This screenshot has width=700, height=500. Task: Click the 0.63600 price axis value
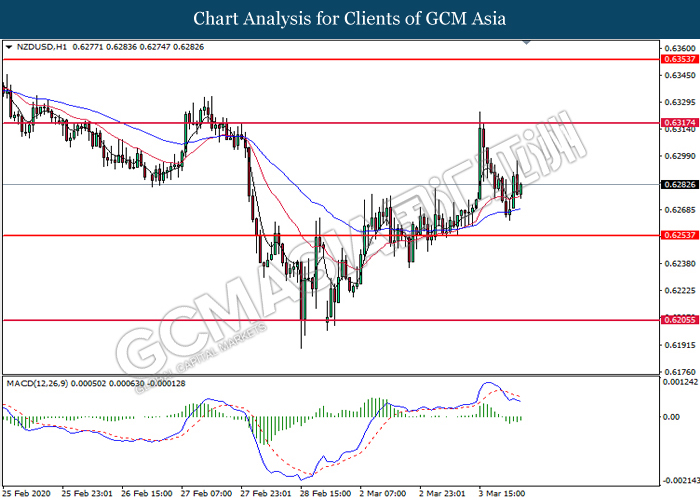(679, 48)
